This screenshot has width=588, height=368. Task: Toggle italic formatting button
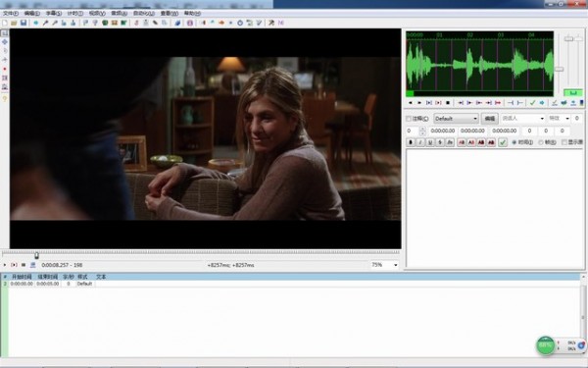point(420,142)
